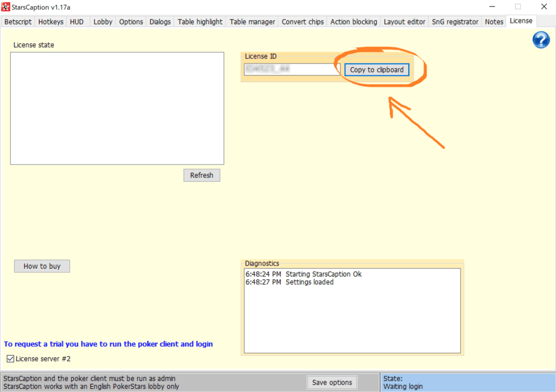
Task: Select the License tab
Action: point(521,21)
